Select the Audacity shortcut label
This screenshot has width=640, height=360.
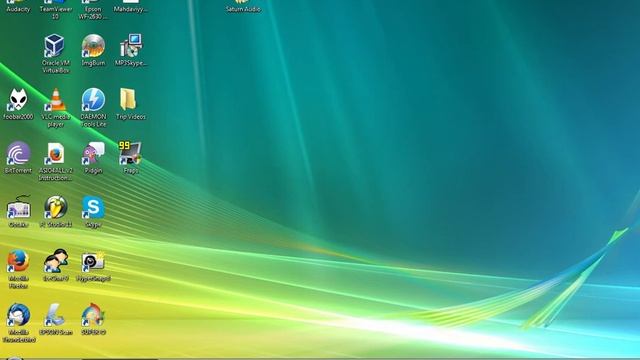tap(18, 9)
